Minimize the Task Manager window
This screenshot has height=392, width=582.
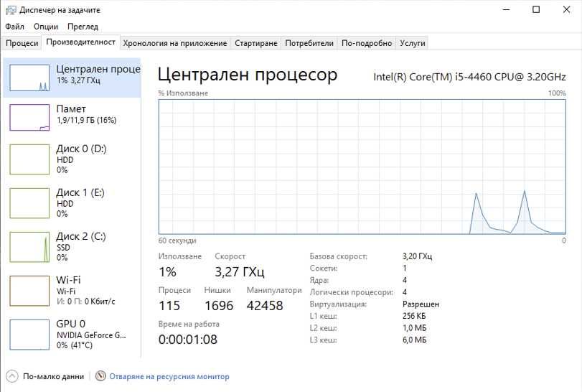pos(506,9)
